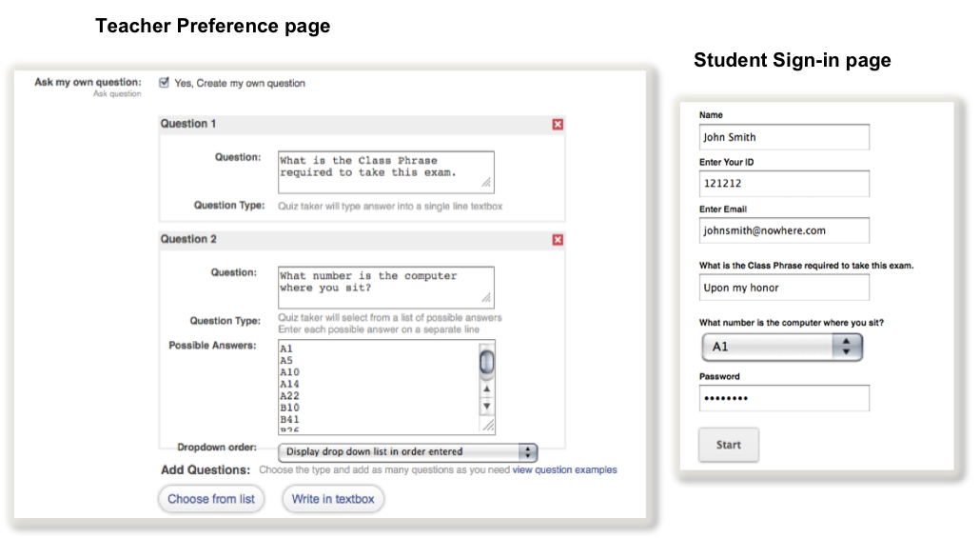Open 'view question examples' link
This screenshot has width=980, height=538.
[564, 470]
